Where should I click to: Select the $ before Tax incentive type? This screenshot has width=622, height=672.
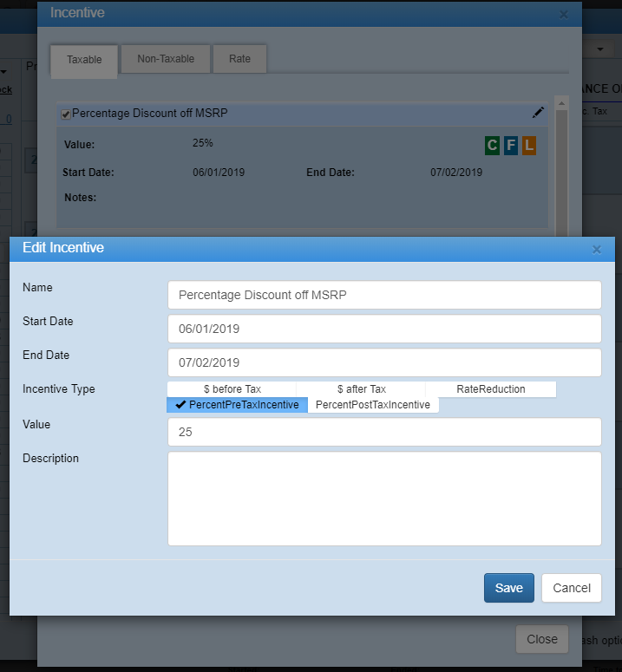pos(232,389)
